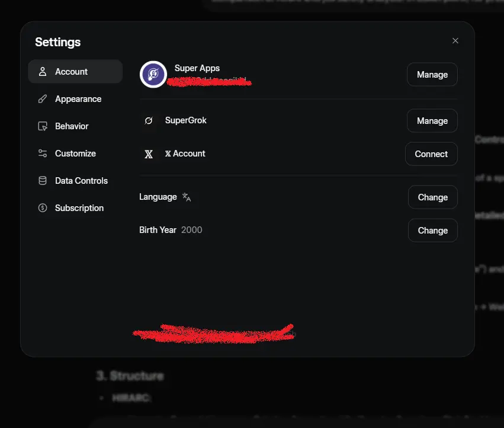504x428 pixels.
Task: Click the Appearance brush icon
Action: click(43, 99)
